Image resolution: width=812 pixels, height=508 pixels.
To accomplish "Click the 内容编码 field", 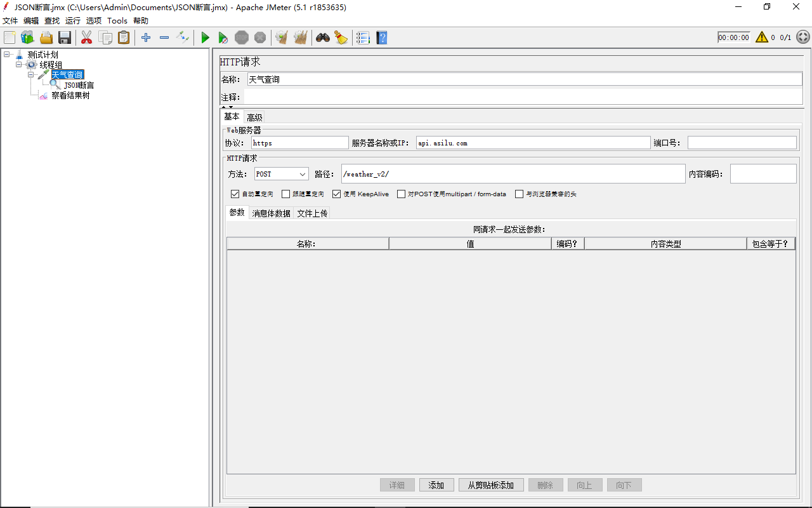I will click(x=763, y=174).
